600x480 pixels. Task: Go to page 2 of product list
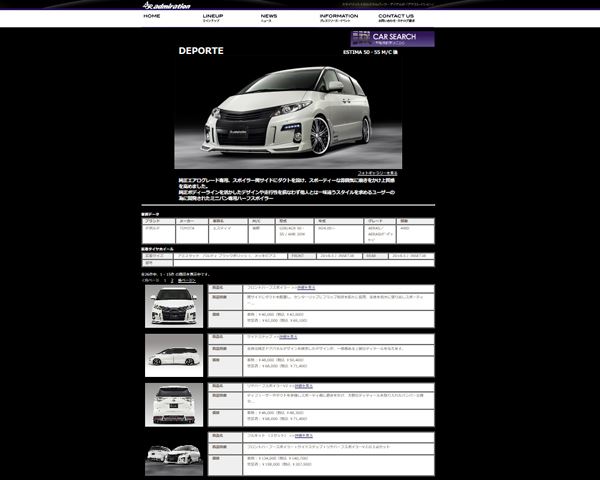click(x=171, y=280)
